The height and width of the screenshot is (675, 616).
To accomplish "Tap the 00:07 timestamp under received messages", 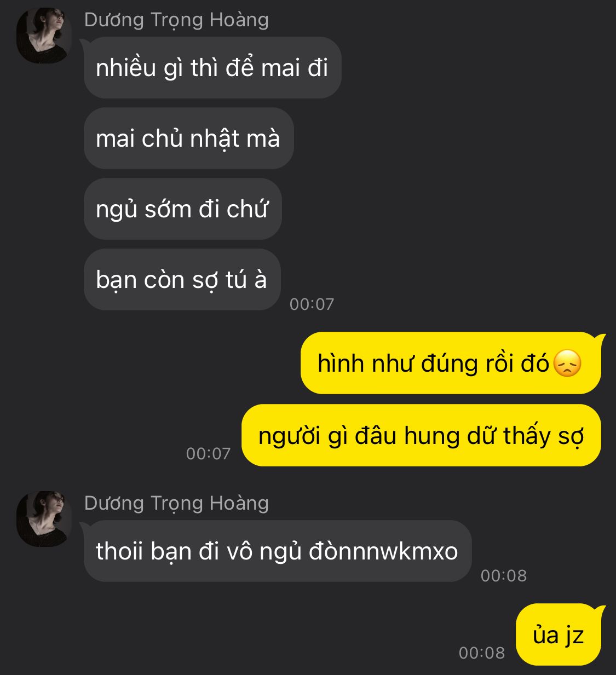I will click(x=312, y=304).
